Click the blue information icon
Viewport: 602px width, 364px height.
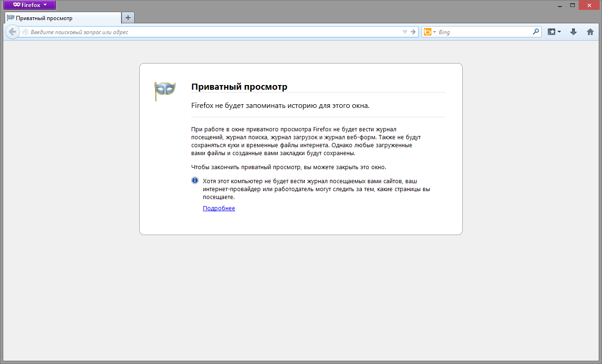coord(195,180)
